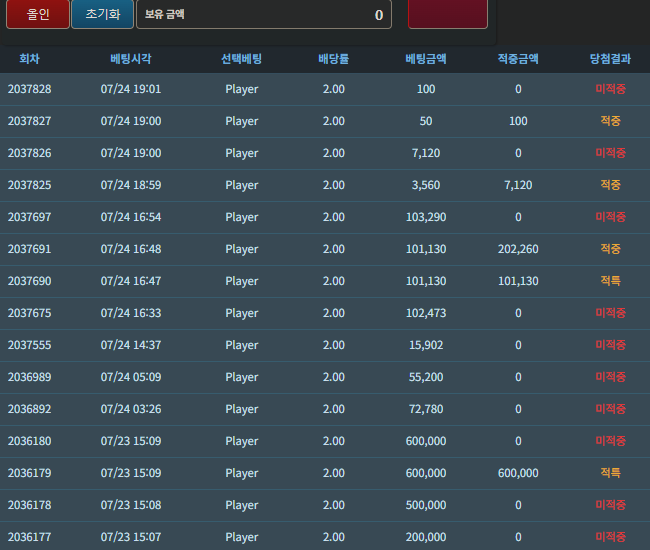This screenshot has height=550, width=650.
Task: Click winning amount 7,120 in row 2037825
Action: 518,185
